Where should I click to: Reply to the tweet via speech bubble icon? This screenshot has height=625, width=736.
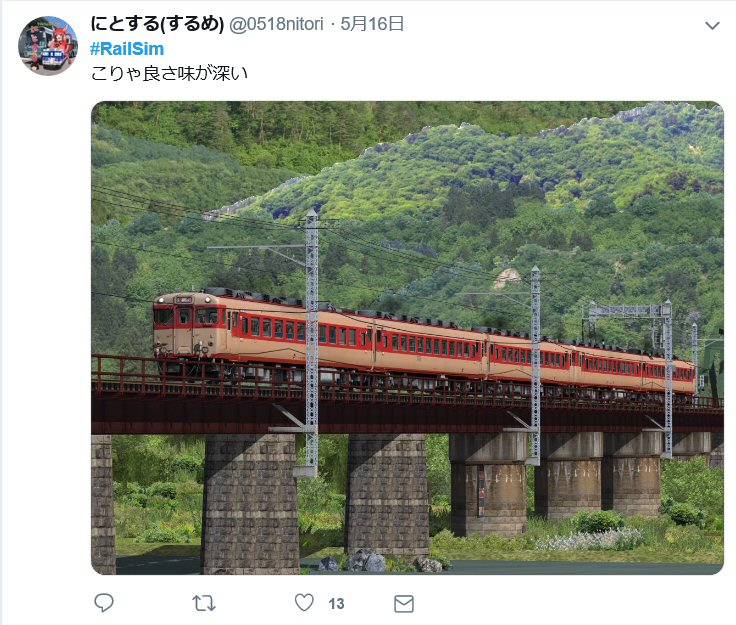104,603
